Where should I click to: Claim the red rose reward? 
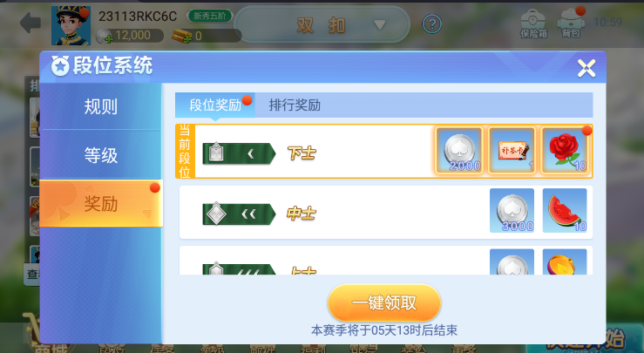pos(566,151)
